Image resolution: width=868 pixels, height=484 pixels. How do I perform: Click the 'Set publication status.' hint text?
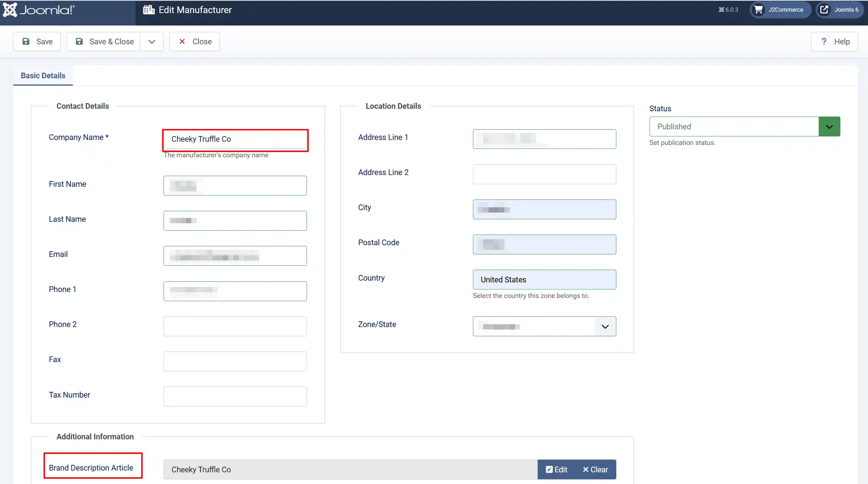pos(682,142)
